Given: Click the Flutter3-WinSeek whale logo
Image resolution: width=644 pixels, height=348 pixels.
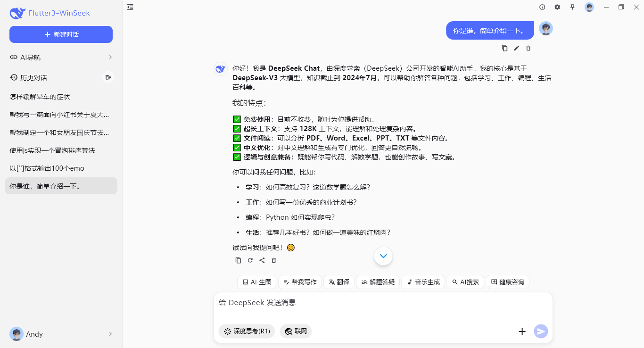Looking at the screenshot, I should click(17, 13).
